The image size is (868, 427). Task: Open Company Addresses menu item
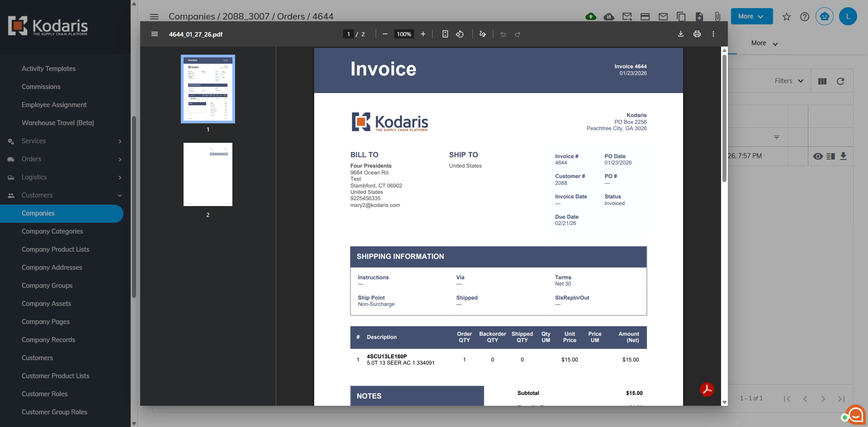pyautogui.click(x=52, y=267)
